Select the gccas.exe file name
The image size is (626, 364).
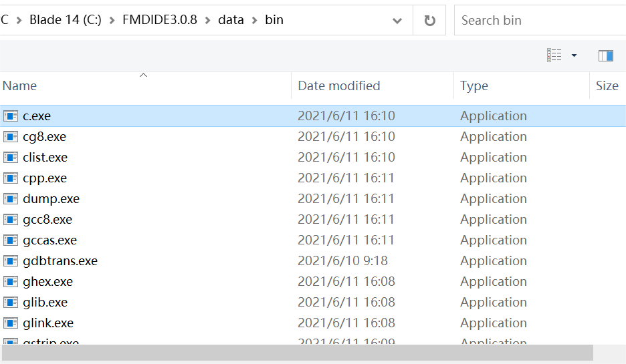[x=49, y=240]
